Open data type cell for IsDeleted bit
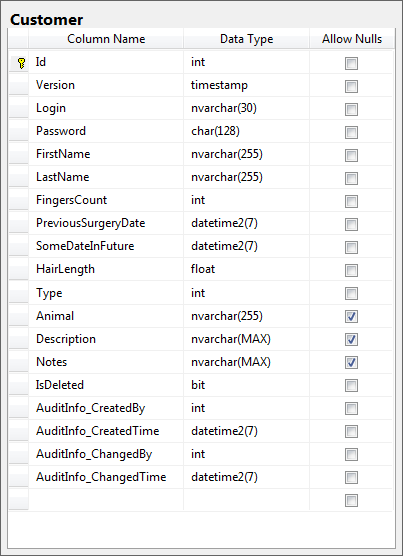This screenshot has width=403, height=556. pos(246,385)
